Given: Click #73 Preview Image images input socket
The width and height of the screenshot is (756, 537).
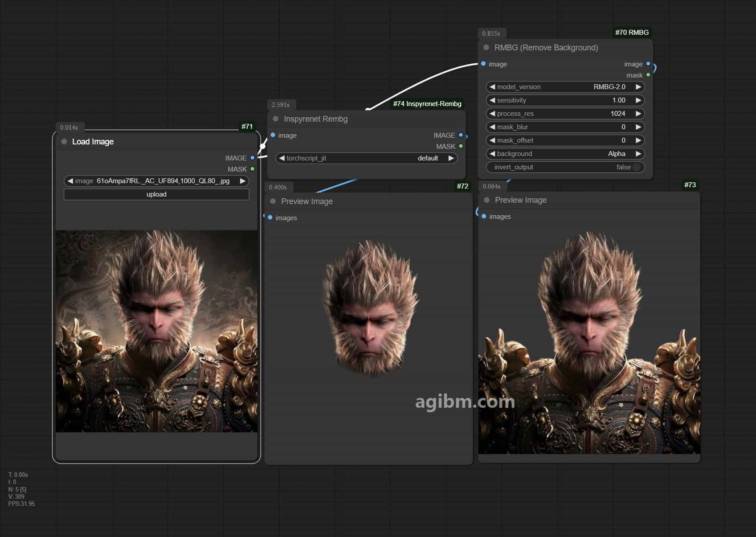Looking at the screenshot, I should [484, 216].
